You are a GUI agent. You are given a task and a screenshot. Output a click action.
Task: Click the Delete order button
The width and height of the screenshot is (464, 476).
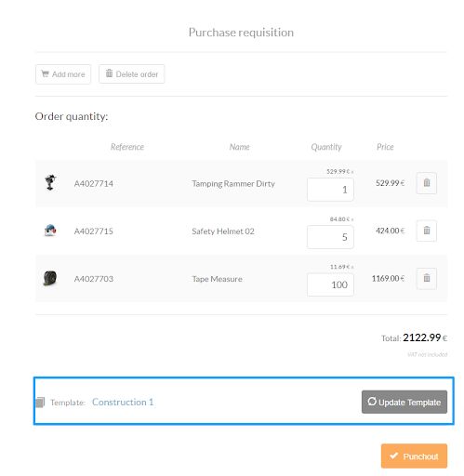tap(132, 73)
